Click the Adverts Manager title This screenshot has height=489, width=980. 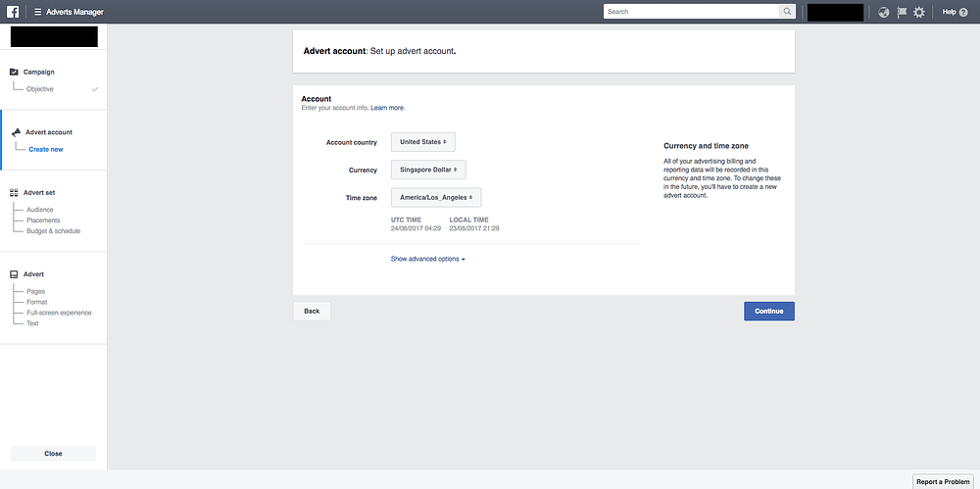[75, 12]
